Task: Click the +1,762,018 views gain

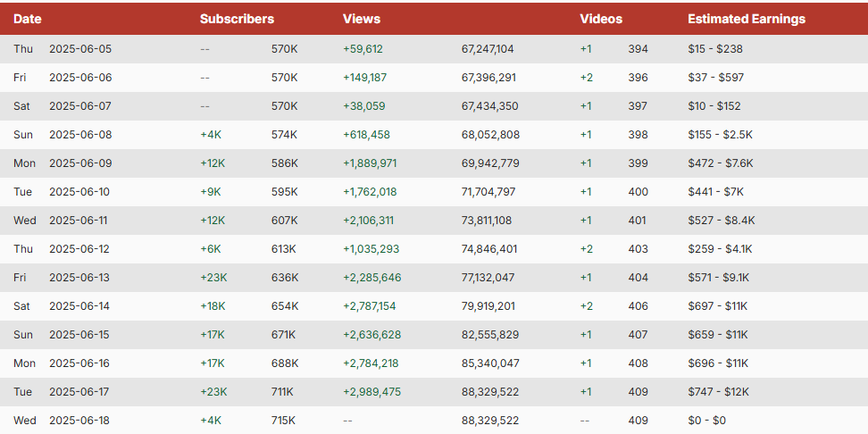Action: [x=370, y=192]
